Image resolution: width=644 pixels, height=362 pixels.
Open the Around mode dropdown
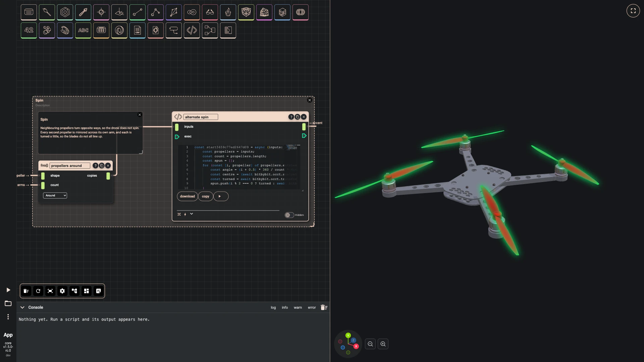(55, 195)
